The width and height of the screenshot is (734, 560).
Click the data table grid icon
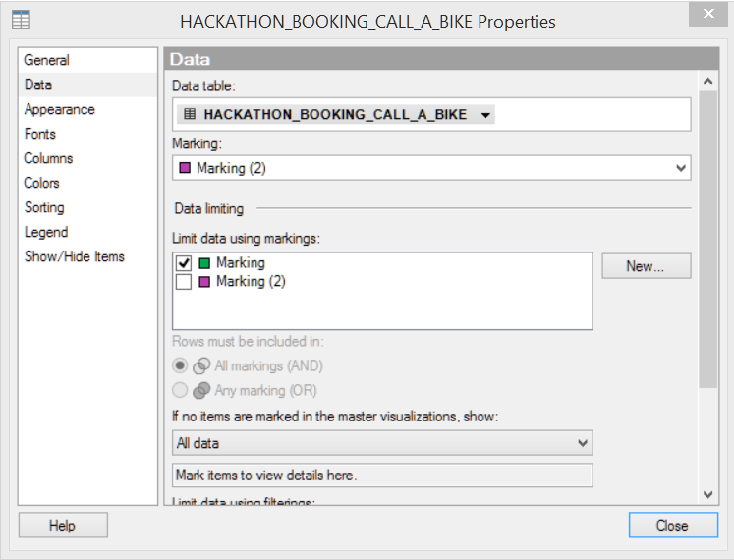(x=189, y=114)
